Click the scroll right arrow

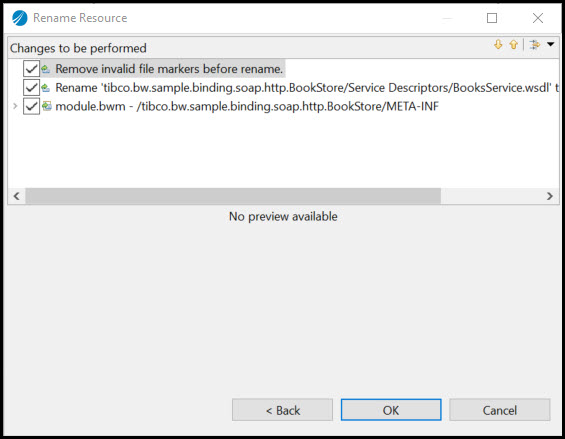pos(550,196)
